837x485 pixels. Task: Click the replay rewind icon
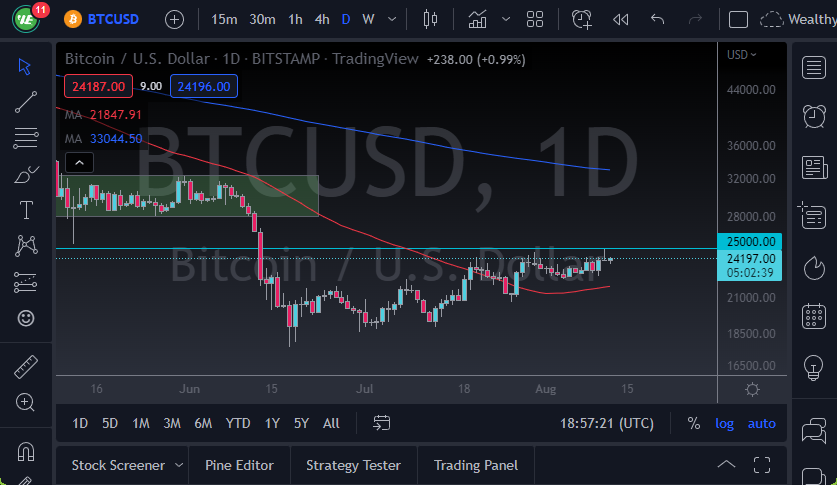620,19
